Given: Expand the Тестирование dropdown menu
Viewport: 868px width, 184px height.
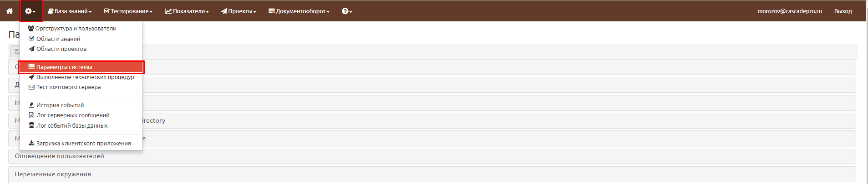Looking at the screenshot, I should [x=128, y=11].
